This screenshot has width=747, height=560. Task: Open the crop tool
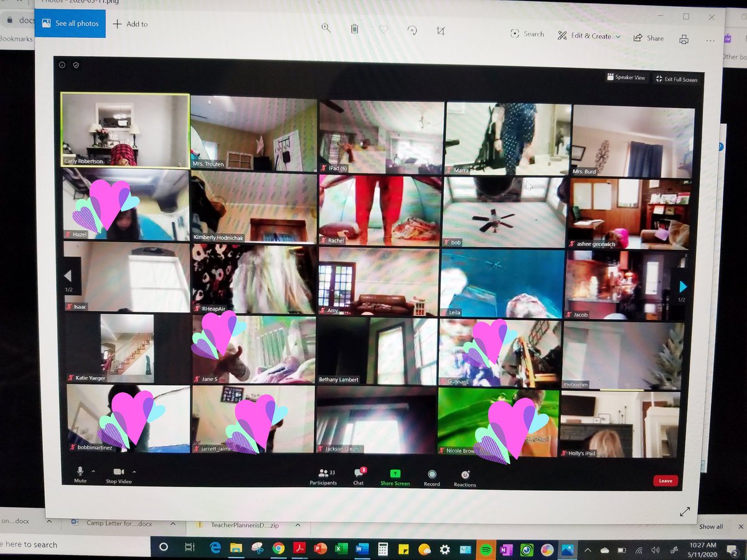(441, 31)
